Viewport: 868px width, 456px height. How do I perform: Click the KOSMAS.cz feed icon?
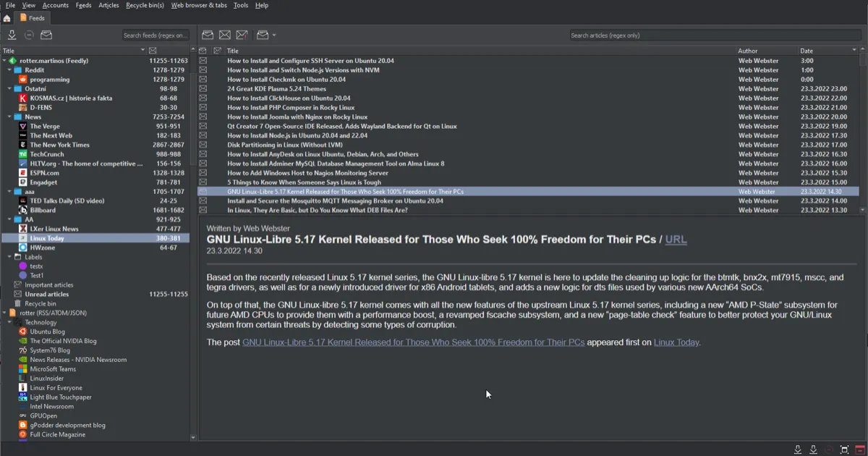(x=23, y=98)
